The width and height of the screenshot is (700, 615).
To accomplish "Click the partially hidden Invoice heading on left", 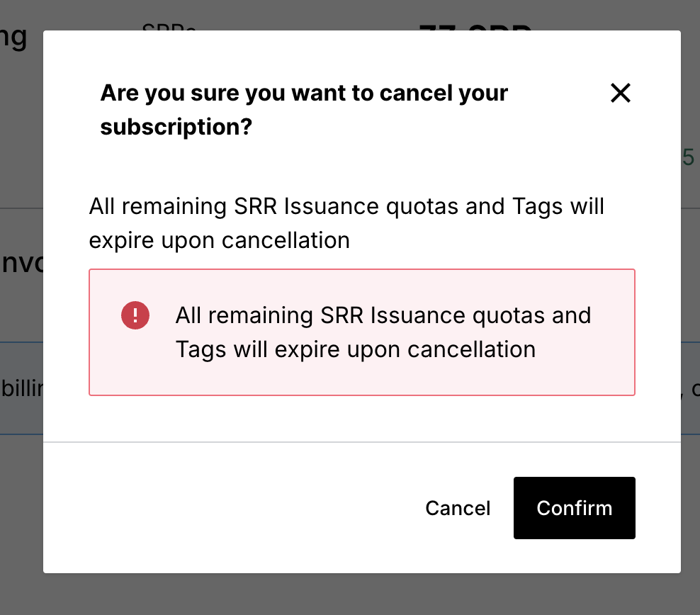I will 21,263.
